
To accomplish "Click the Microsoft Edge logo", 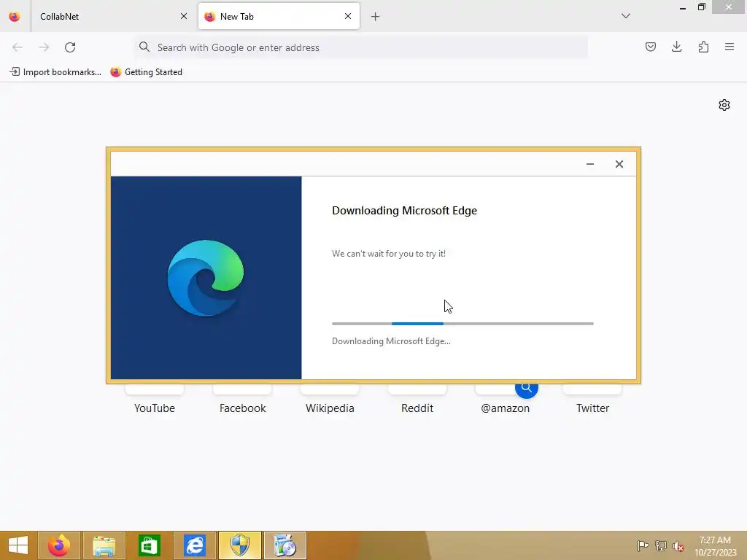I will click(x=206, y=278).
